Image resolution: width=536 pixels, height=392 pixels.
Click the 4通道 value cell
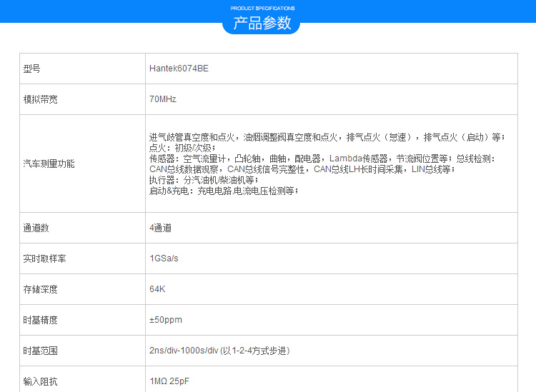(x=161, y=228)
